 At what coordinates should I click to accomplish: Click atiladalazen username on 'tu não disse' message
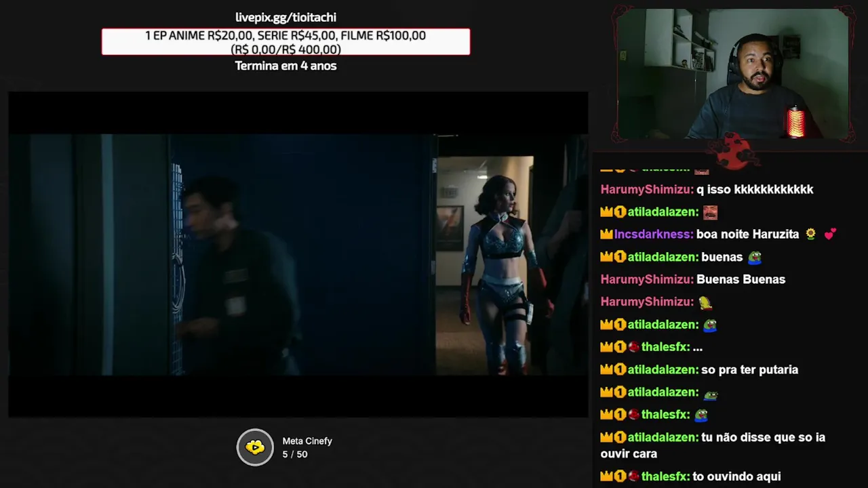(663, 437)
